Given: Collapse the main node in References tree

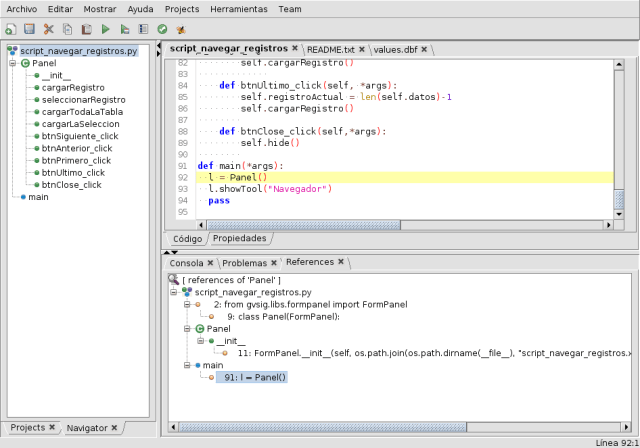Looking at the screenshot, I should [x=187, y=365].
